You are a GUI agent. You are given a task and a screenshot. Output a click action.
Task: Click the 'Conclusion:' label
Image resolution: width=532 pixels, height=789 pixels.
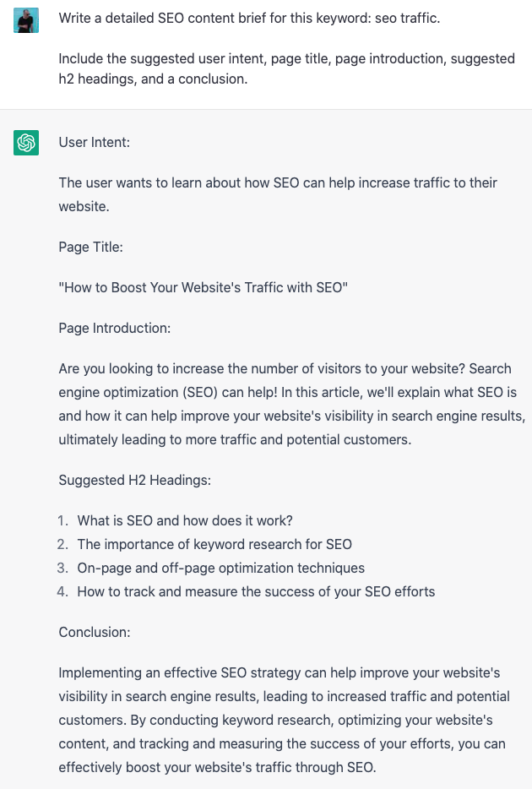95,632
